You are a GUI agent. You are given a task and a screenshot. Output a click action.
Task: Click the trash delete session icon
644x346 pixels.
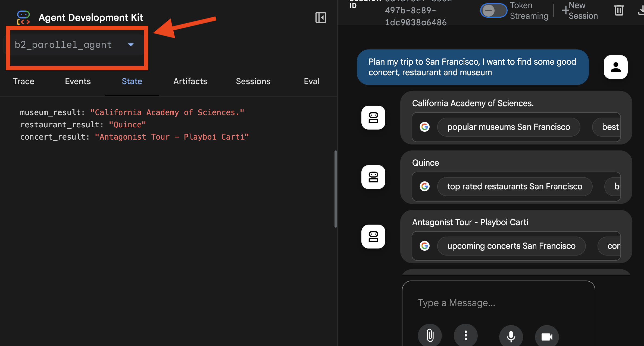coord(619,11)
